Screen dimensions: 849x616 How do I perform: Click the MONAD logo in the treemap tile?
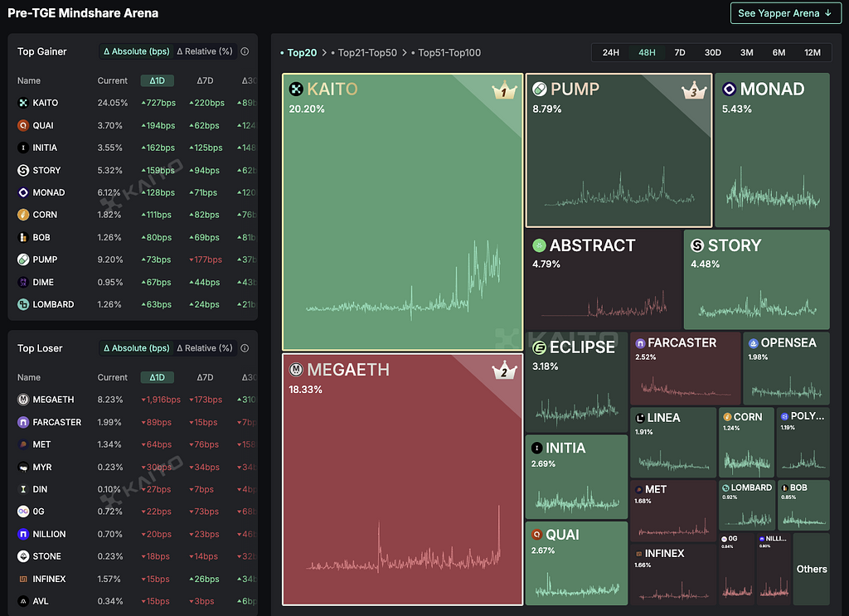click(x=729, y=89)
